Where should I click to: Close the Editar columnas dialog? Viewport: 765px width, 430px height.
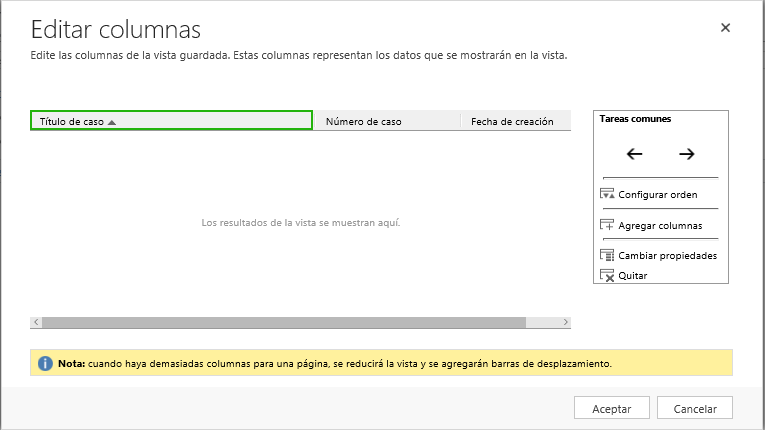[725, 28]
